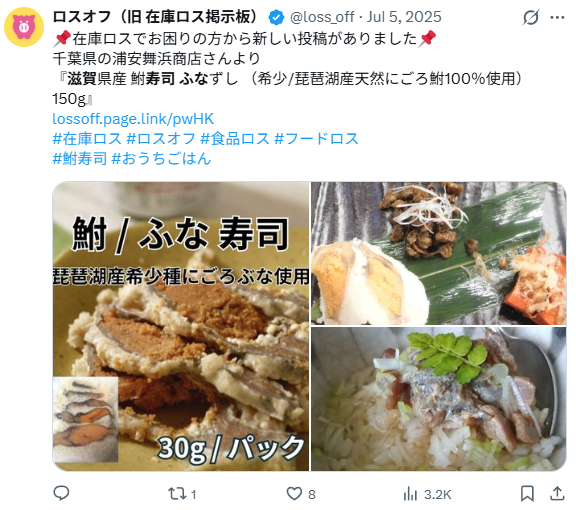Open the @loss_off handle
Viewport: 576px width, 510px height.
coord(322,17)
